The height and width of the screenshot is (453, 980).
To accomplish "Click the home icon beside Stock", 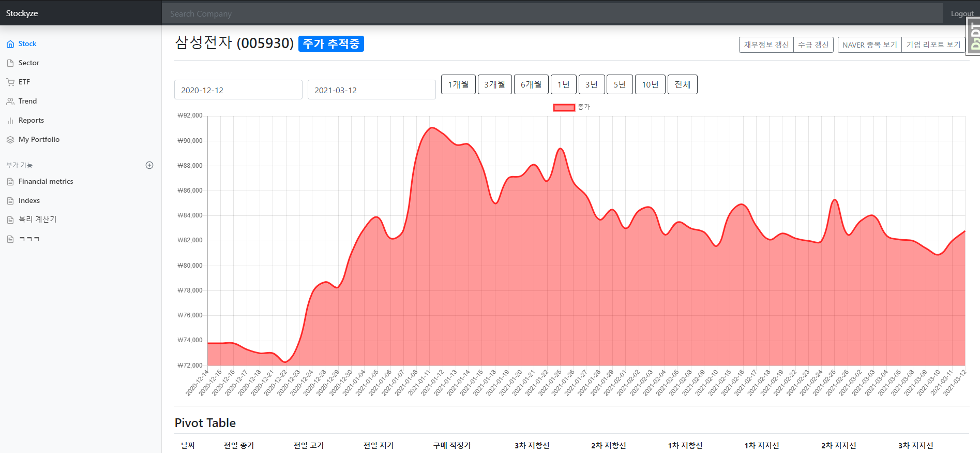I will tap(10, 44).
